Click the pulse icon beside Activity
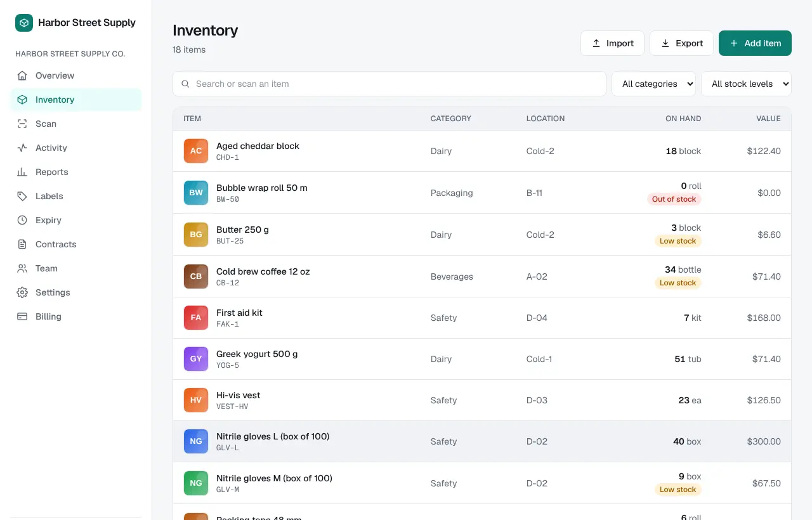Viewport: 812px width, 520px height. 22,148
